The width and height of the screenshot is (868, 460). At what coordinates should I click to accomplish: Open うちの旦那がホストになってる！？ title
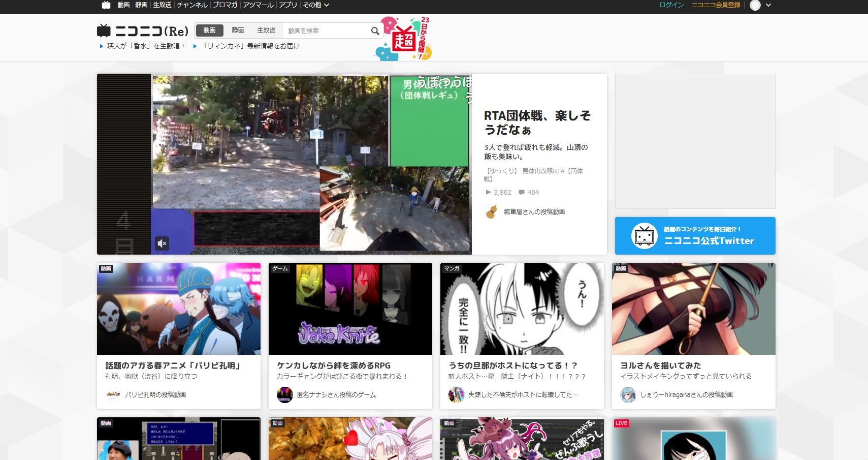tap(513, 365)
